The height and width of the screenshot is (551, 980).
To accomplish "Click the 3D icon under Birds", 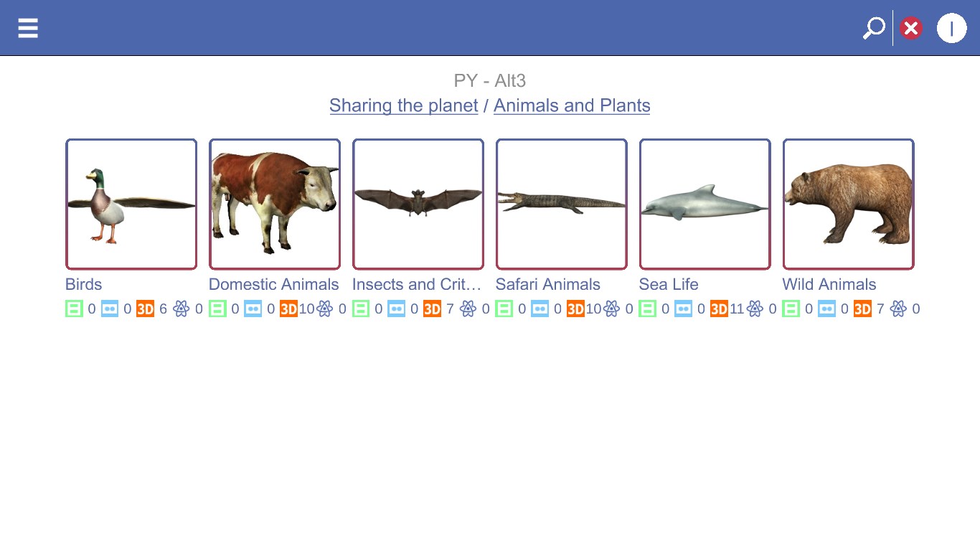I will point(145,309).
